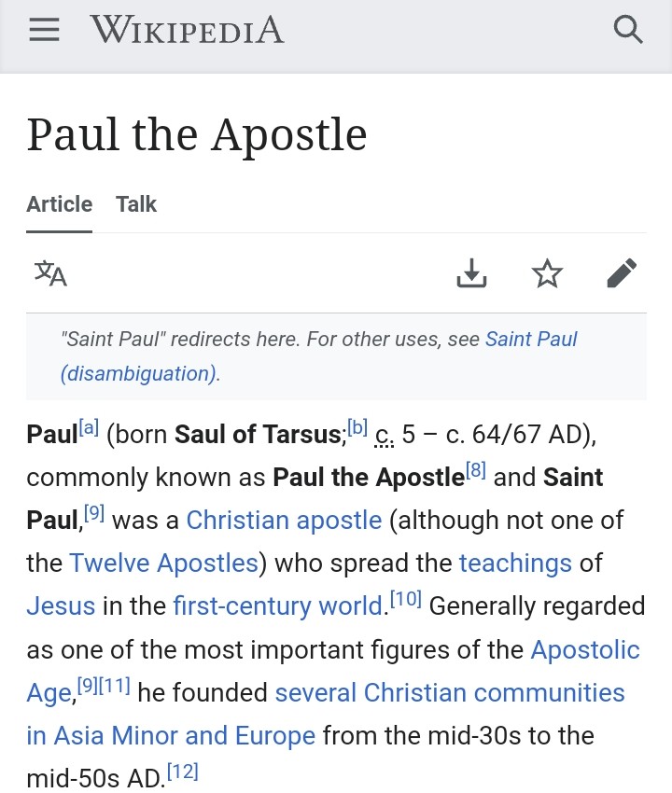This screenshot has width=672, height=793.
Task: Edit the page with pencil icon
Action: [622, 273]
